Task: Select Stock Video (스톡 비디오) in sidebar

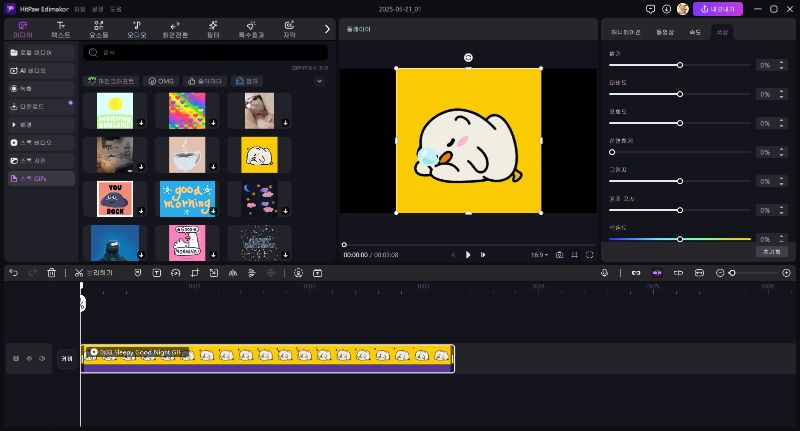Action: pos(41,143)
